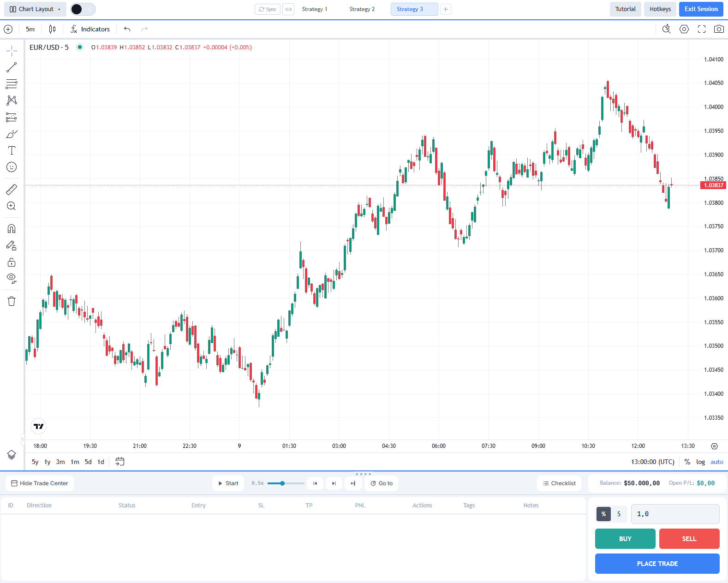
Task: Toggle the dark mode switch
Action: pos(83,9)
